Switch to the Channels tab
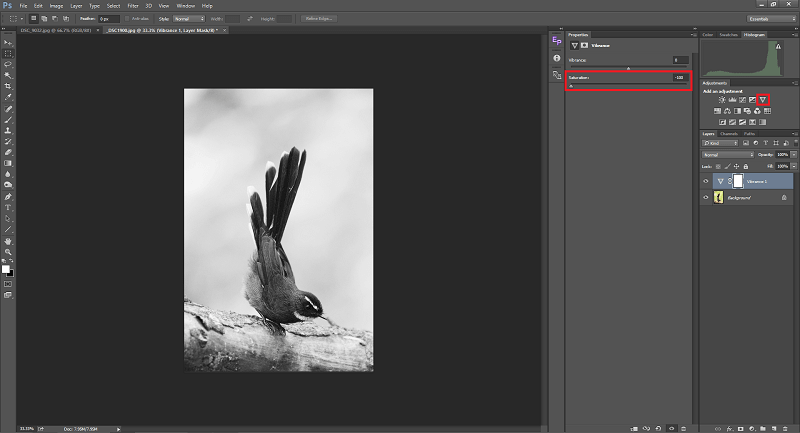This screenshot has width=800, height=433. (x=729, y=133)
